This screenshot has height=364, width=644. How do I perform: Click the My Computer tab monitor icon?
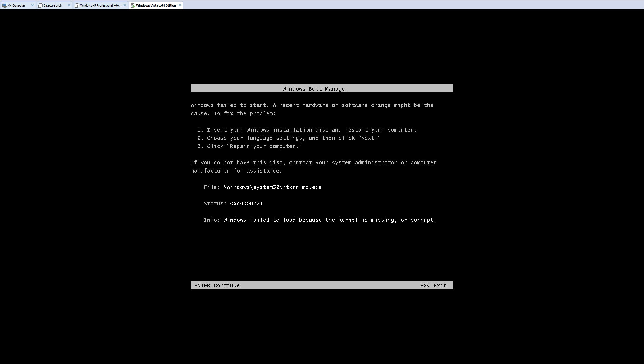(5, 5)
